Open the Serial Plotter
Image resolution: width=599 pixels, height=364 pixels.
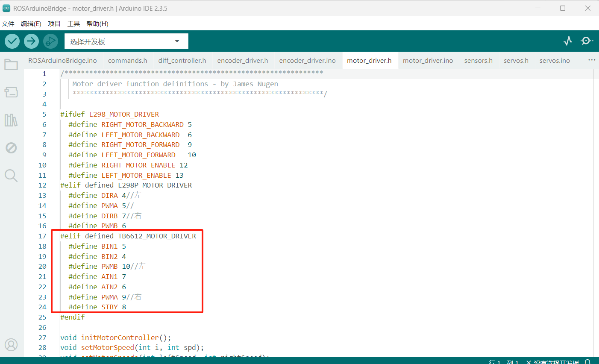pyautogui.click(x=568, y=41)
